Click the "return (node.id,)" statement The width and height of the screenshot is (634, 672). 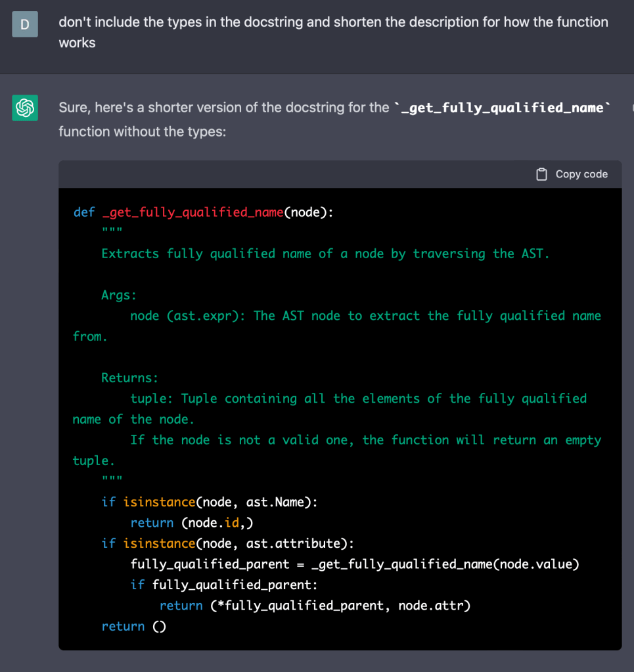pos(192,523)
